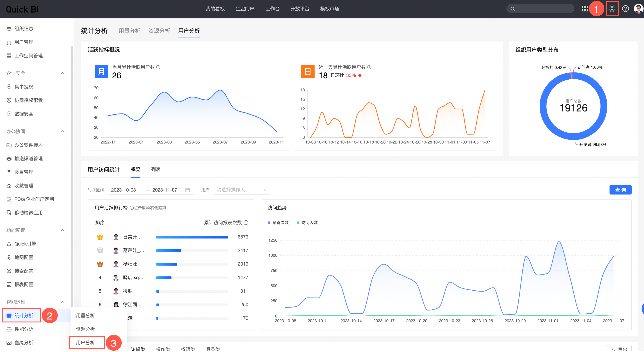Screen dimensions: 644x352
Task: Click the end date 2023-11-07 field
Action: click(x=165, y=190)
